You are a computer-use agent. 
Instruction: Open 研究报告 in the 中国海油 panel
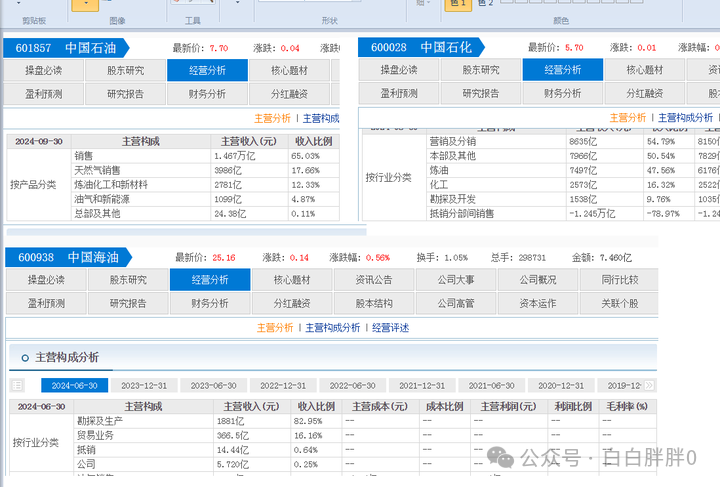tap(128, 303)
